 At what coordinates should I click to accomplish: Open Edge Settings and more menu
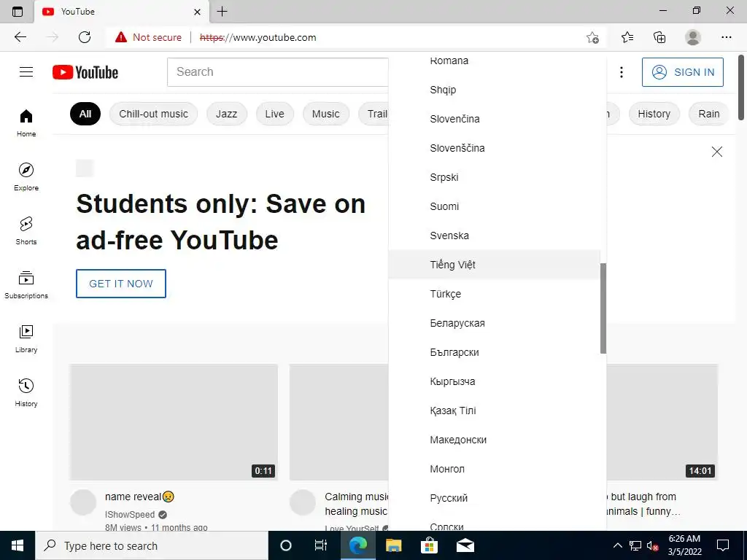click(726, 37)
